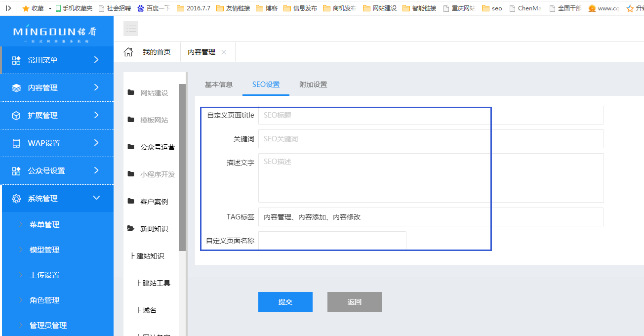The height and width of the screenshot is (336, 644).
Task: Select the SEO设置 tab
Action: [266, 84]
